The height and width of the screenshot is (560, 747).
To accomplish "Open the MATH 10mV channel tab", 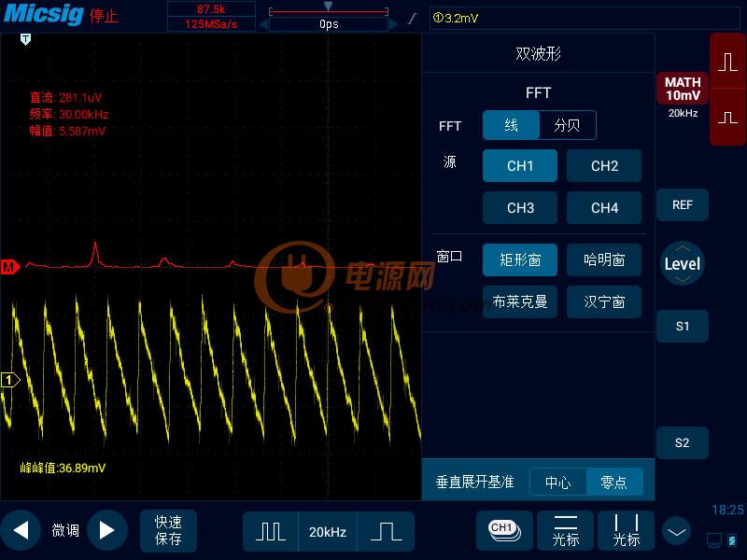I will 683,89.
